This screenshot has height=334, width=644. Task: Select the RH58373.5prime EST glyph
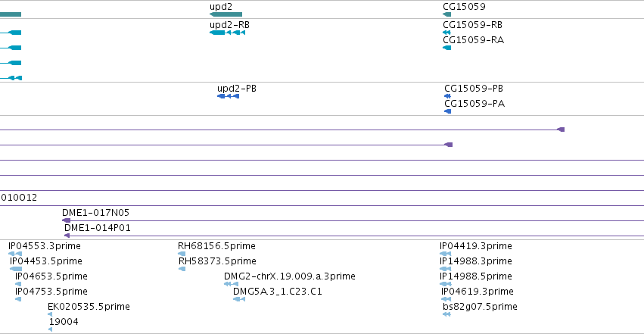coord(182,269)
